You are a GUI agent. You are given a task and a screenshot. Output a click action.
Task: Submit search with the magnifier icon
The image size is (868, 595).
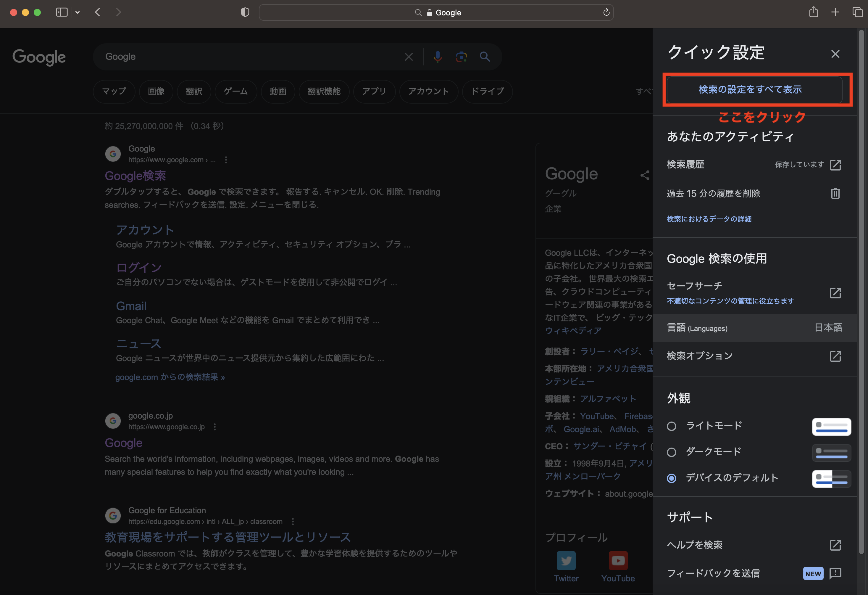point(485,57)
